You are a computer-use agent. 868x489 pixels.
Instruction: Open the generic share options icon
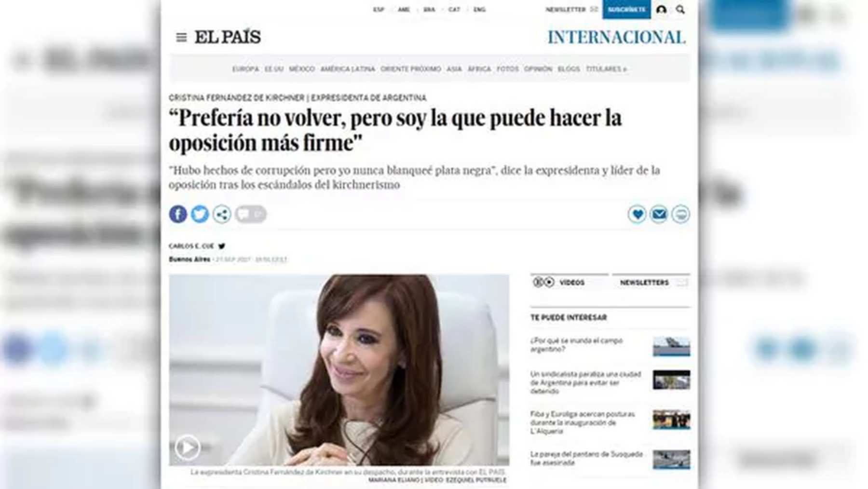tap(222, 214)
